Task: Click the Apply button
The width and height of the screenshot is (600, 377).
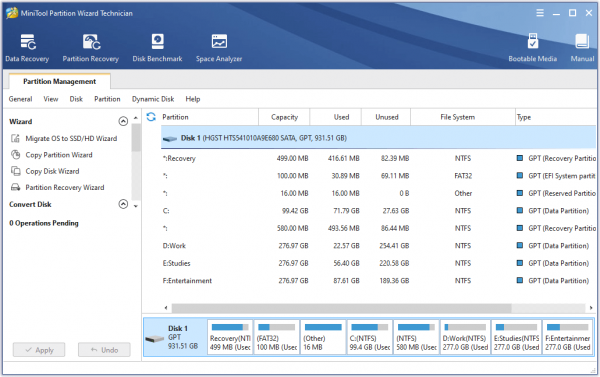Action: (39, 350)
